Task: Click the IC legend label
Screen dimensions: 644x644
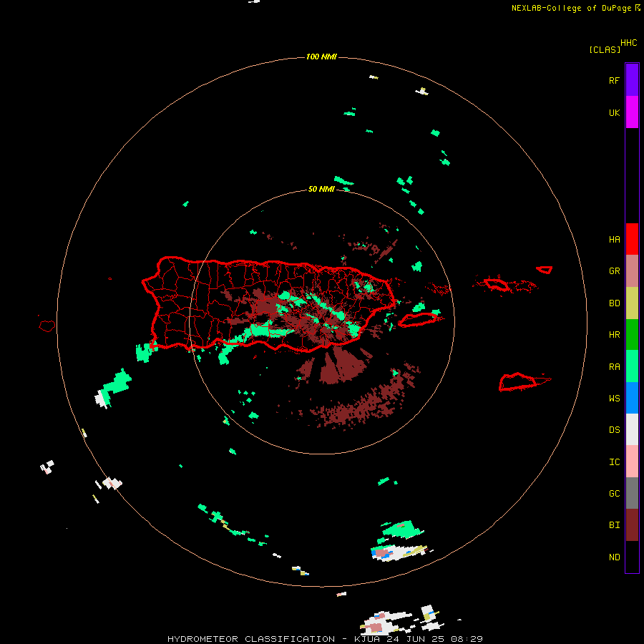Action: 614,462
